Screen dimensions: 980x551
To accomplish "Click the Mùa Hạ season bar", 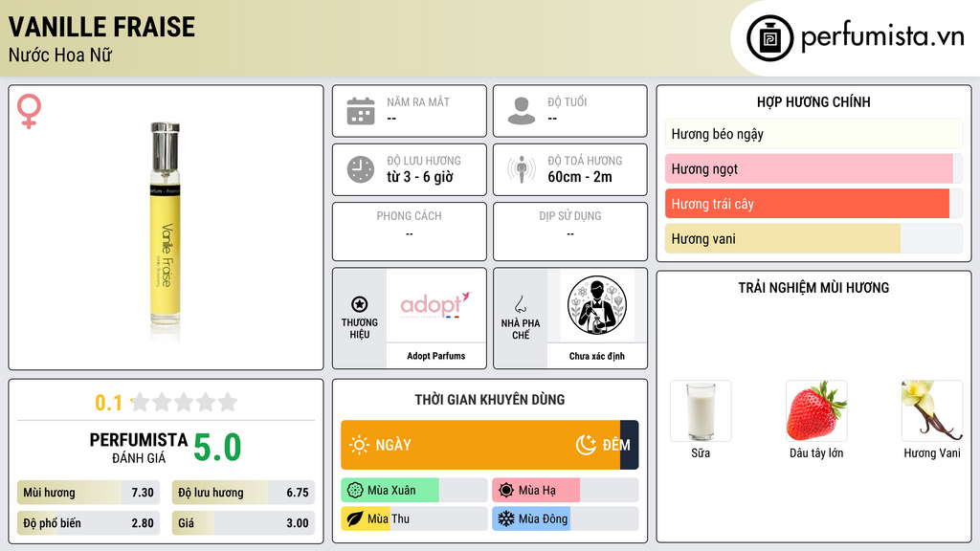I will coord(565,491).
